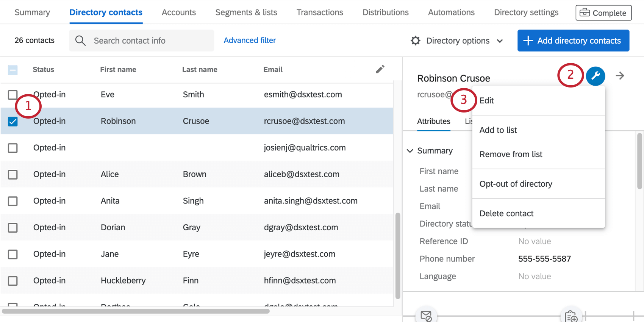This screenshot has width=644, height=322.
Task: Sort by the Last name column header
Action: coord(200,69)
